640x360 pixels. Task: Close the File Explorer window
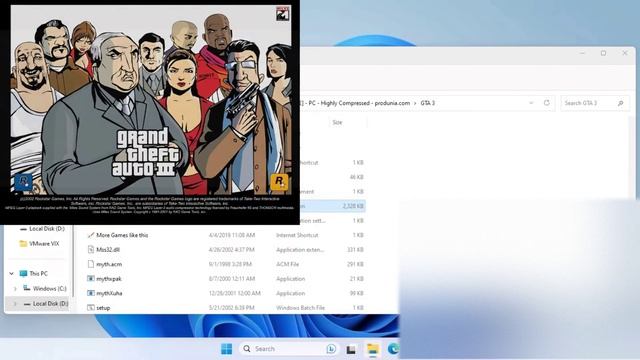point(624,53)
